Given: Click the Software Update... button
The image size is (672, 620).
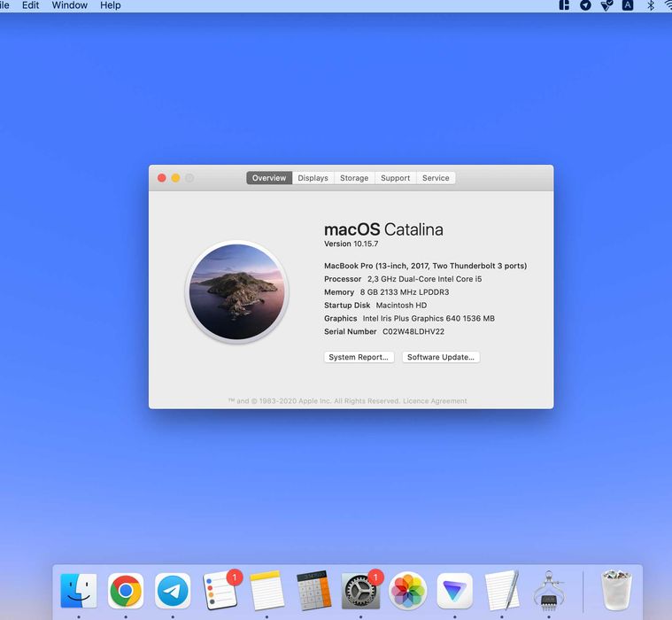Looking at the screenshot, I should tap(441, 357).
